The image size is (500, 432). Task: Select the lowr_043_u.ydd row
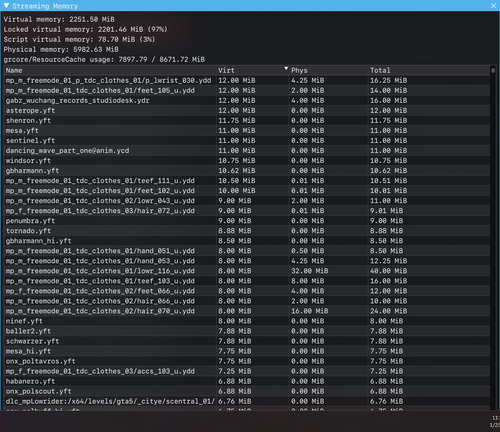[247, 200]
